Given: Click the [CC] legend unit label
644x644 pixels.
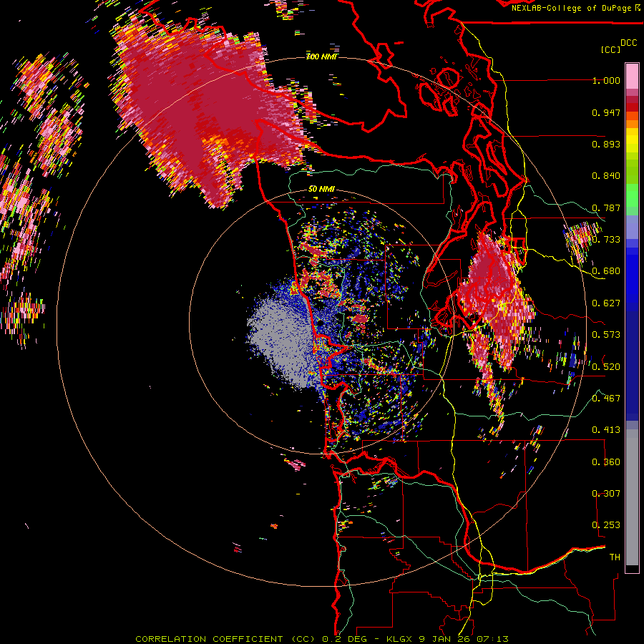Looking at the screenshot, I should coord(610,49).
